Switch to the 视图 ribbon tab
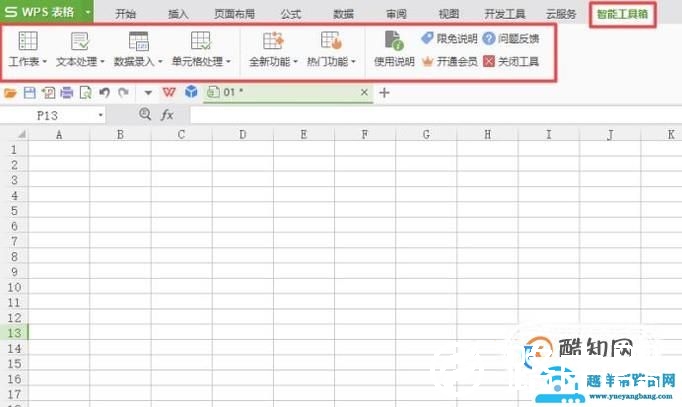Viewport: 682px width, 407px height. pyautogui.click(x=449, y=14)
